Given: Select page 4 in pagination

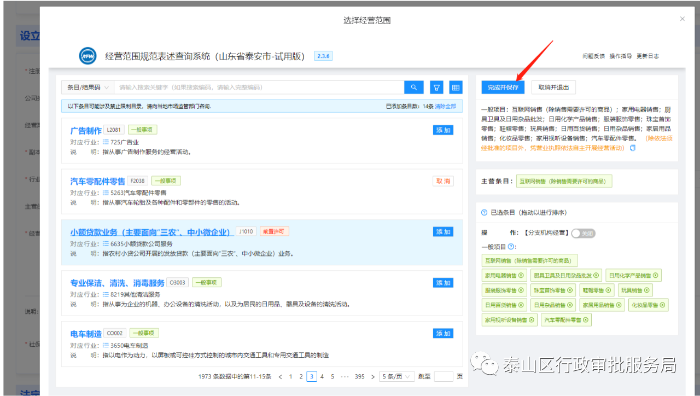Looking at the screenshot, I should coord(322,377).
